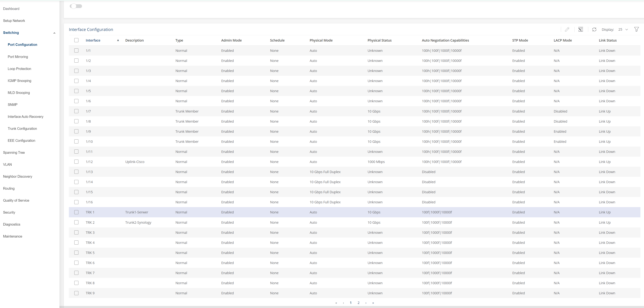Open Trunk Configuration submenu item

pos(22,129)
